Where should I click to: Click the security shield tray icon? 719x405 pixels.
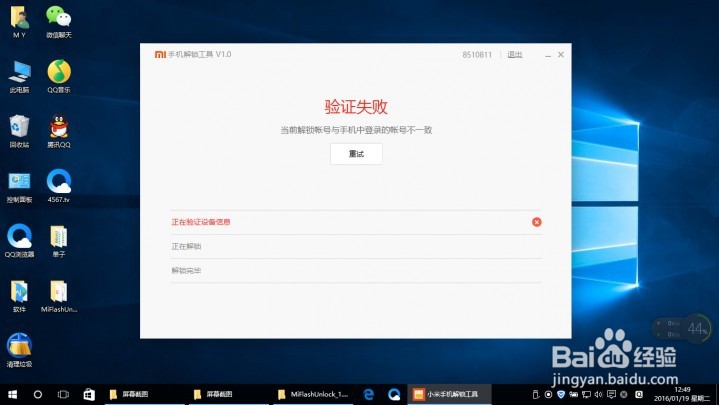click(x=560, y=394)
